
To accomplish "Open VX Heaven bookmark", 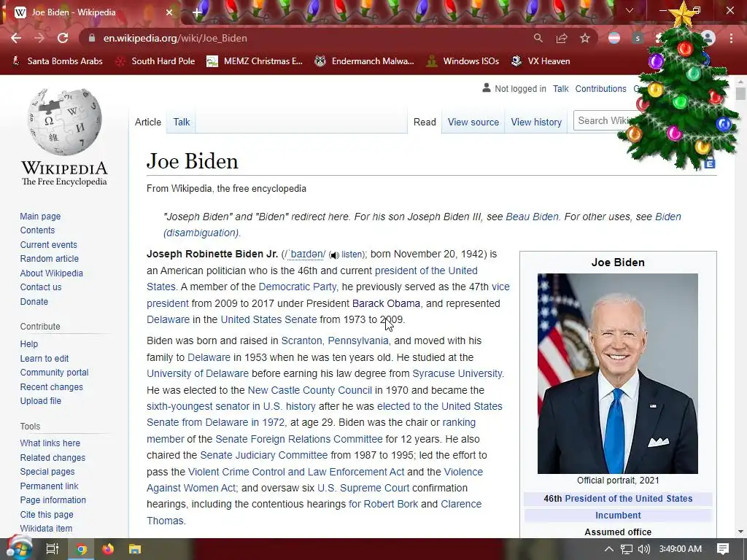I will pyautogui.click(x=541, y=61).
